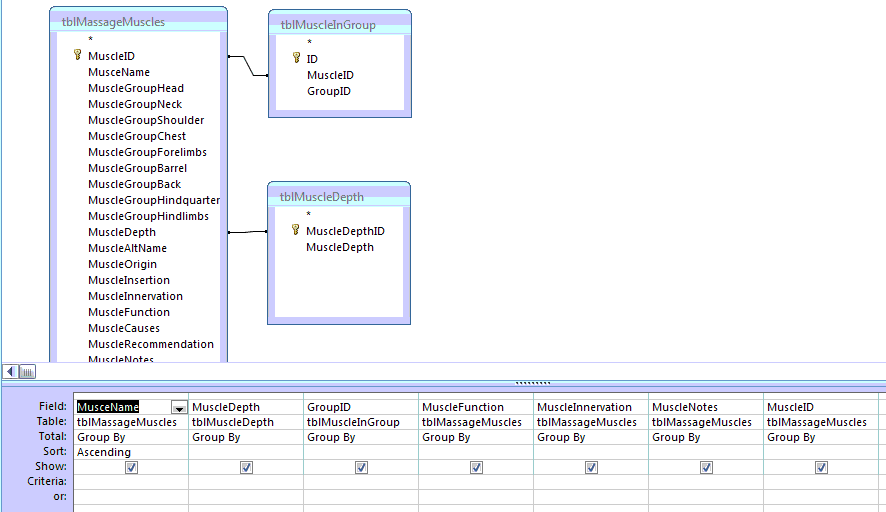Select MuscleGroupChest field

(137, 136)
